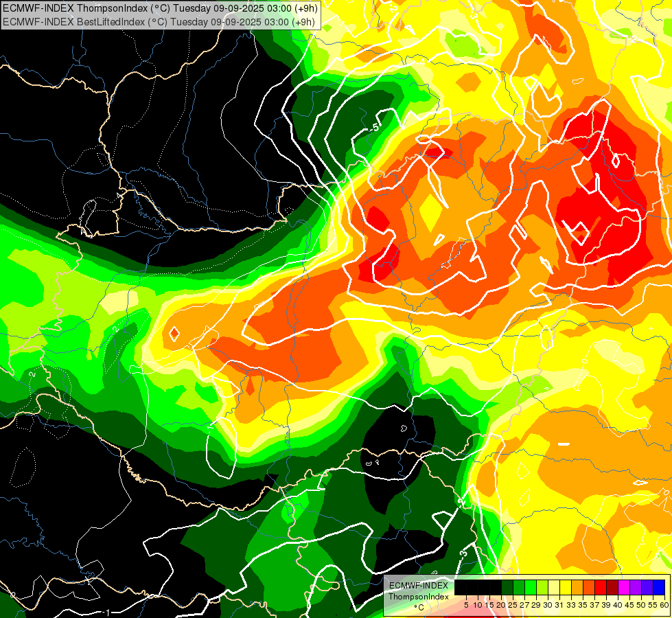Viewport: 672px width, 618px height.
Task: Click the legend tick value 20
Action: [501, 605]
